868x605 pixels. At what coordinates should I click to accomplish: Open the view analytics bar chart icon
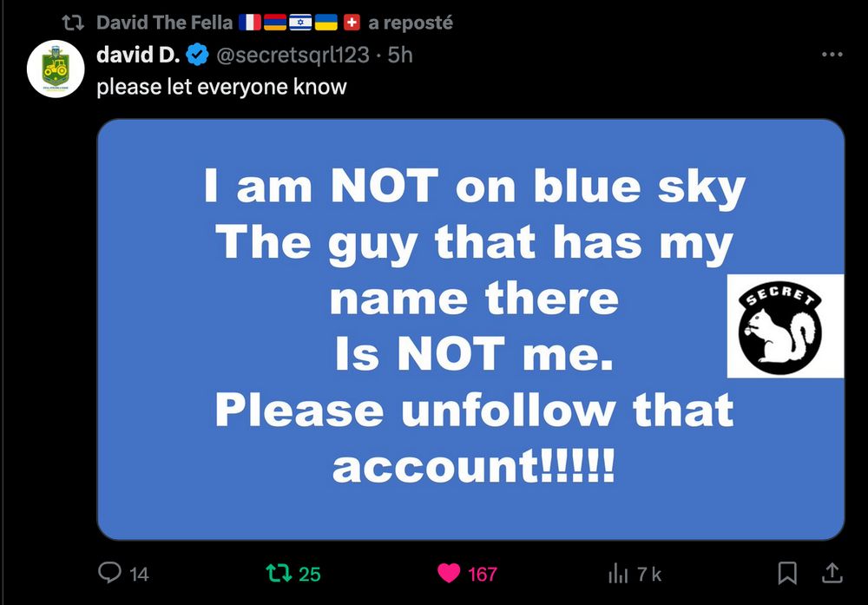click(x=618, y=574)
